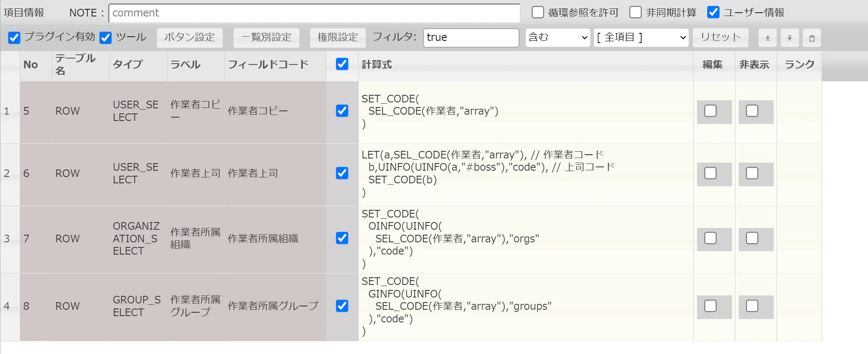Click the GINFO formula cell for 作業者所属グループ
The image size is (868, 354).
click(x=526, y=306)
